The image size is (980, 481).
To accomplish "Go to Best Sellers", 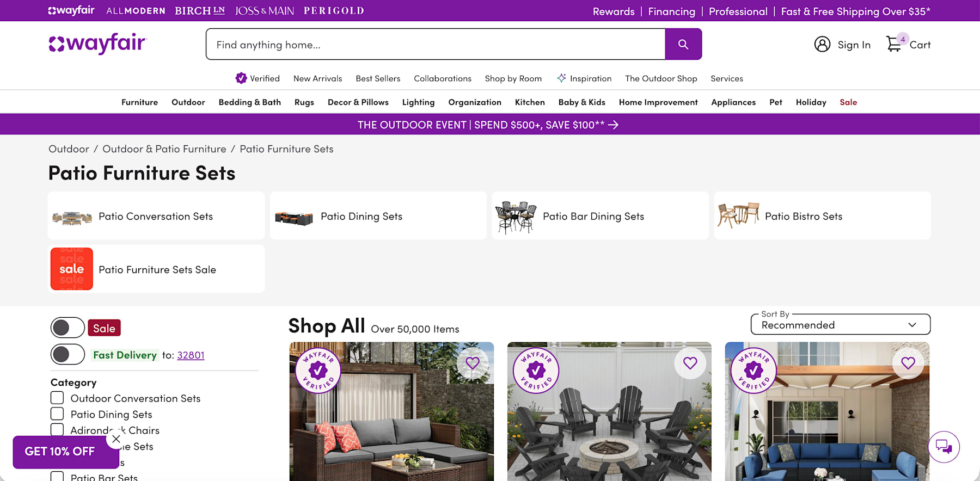I will click(378, 78).
